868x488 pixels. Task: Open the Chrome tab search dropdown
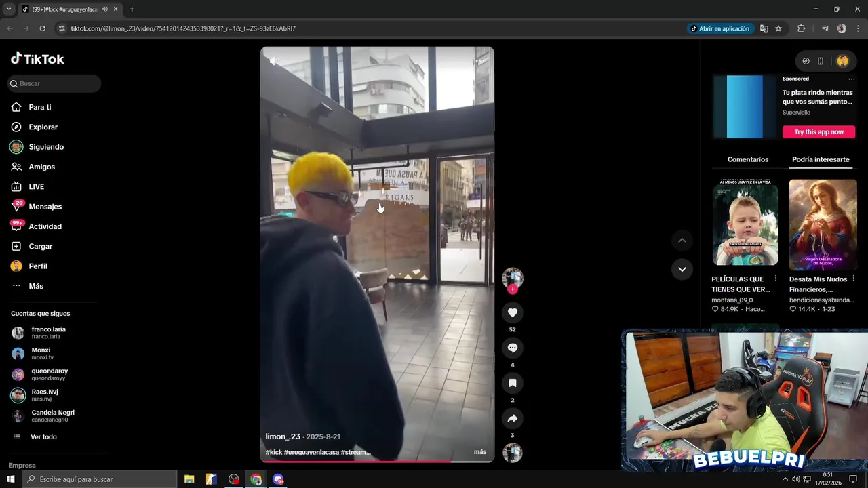click(x=9, y=9)
